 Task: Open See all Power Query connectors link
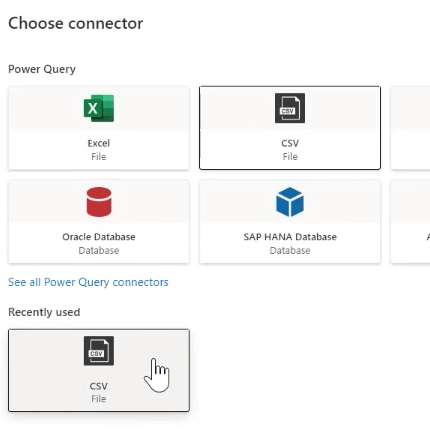(x=88, y=282)
